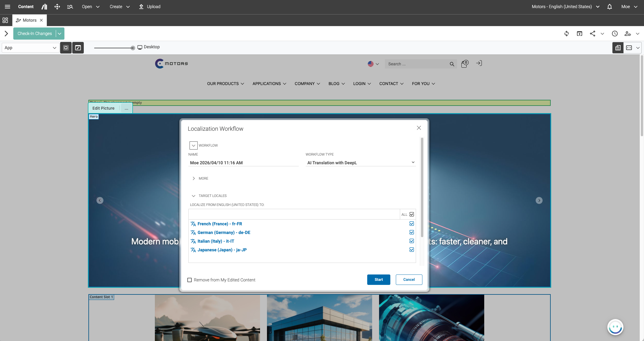644x341 pixels.
Task: Click the Start button
Action: [378, 279]
